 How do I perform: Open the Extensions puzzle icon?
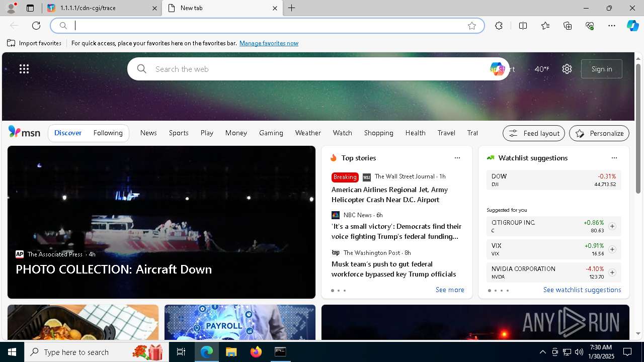[x=499, y=26]
